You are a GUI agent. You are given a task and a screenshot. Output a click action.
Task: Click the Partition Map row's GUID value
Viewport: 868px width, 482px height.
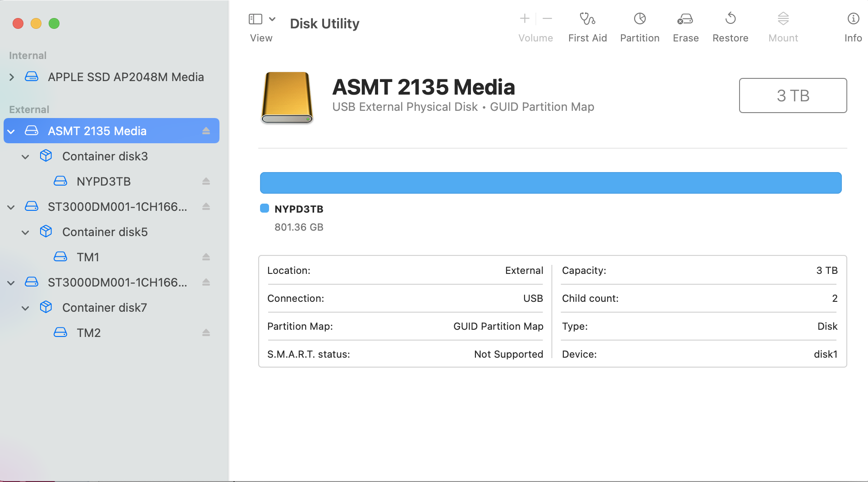click(x=498, y=326)
